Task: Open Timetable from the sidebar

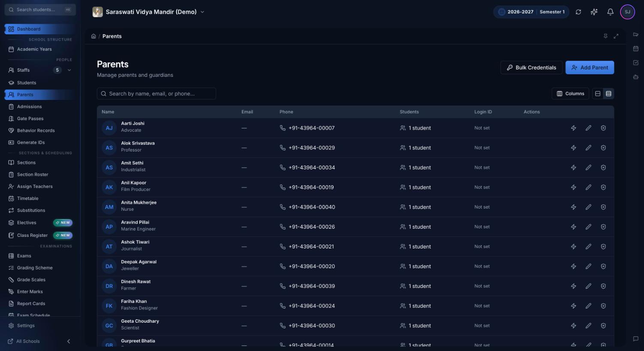Action: click(x=40, y=198)
